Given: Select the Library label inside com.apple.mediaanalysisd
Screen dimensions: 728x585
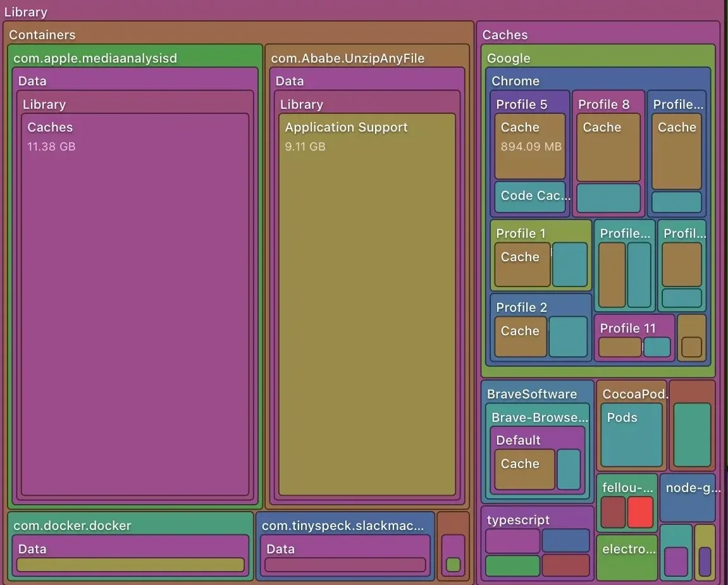Looking at the screenshot, I should tap(44, 104).
